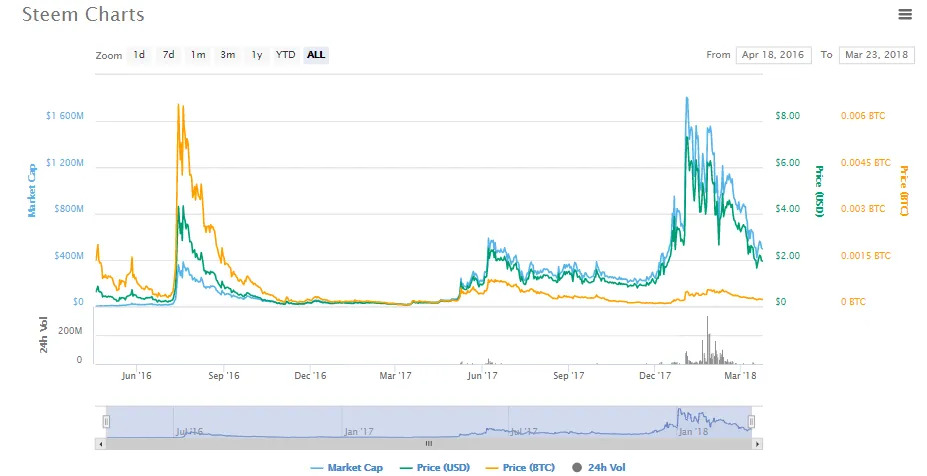Toggle the 24h Vol legend series

(599, 467)
